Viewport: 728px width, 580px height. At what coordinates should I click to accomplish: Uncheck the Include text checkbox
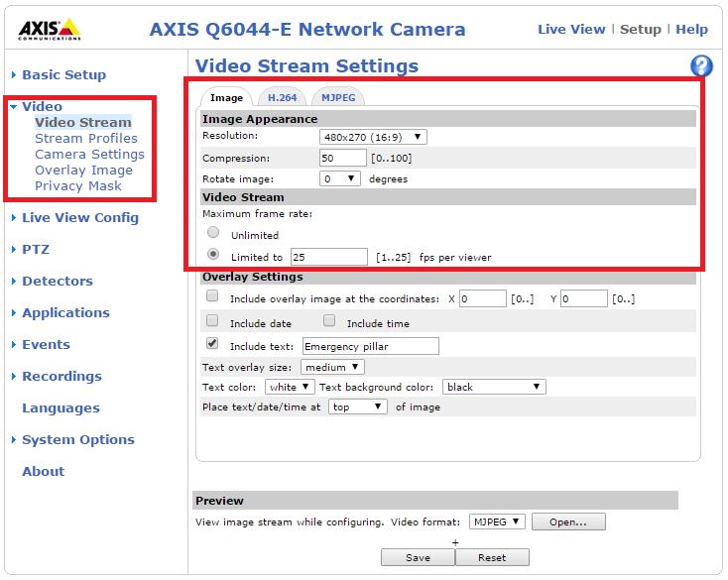212,344
